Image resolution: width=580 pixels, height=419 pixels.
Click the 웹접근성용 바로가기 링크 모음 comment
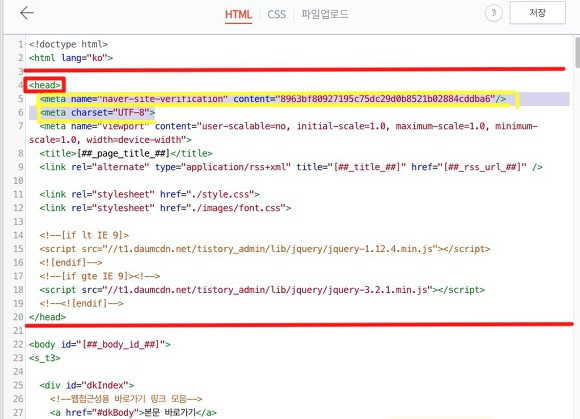pos(126,399)
